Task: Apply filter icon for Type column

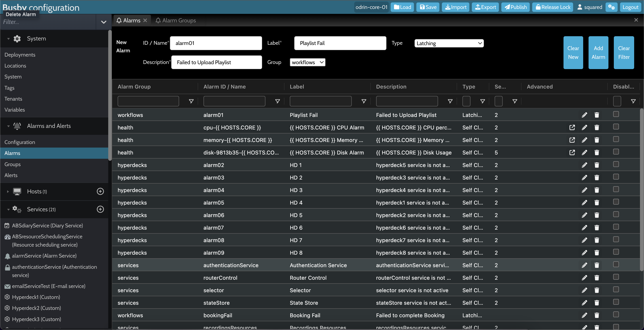Action: tap(483, 101)
